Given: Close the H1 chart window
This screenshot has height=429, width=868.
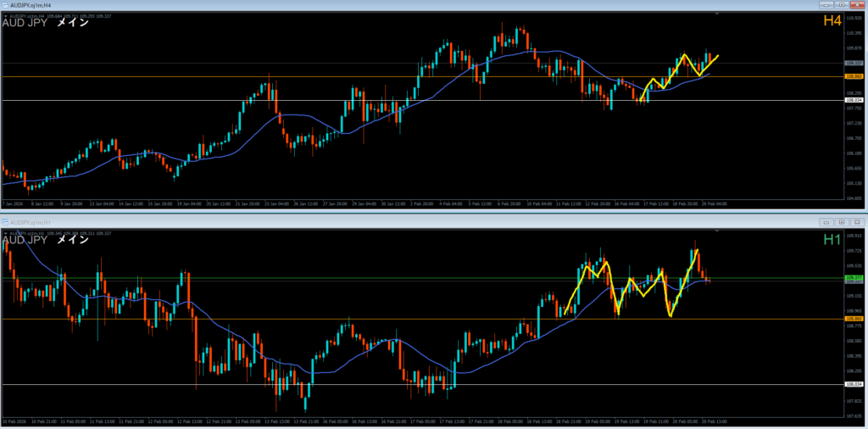Looking at the screenshot, I should click(857, 221).
